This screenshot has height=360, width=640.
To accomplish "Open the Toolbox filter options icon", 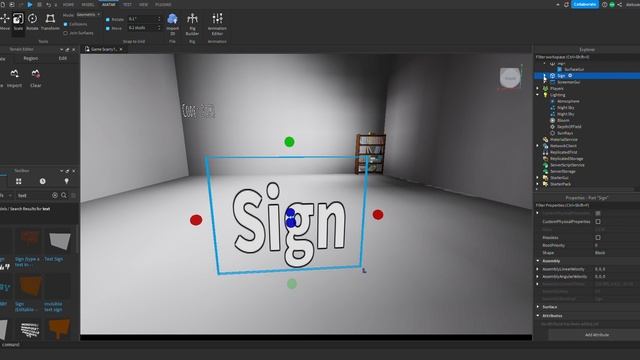I will tap(73, 196).
